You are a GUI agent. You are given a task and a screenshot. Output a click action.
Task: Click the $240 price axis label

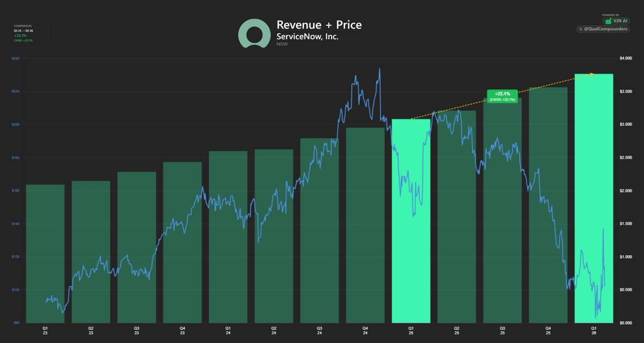[15, 58]
